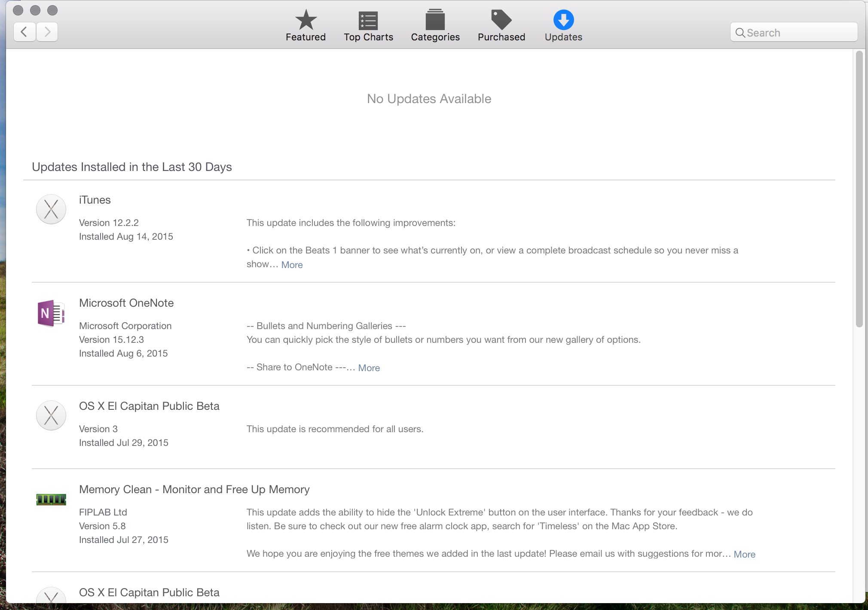This screenshot has height=610, width=868.
Task: Click 'Version 15.12.3' text
Action: click(111, 339)
